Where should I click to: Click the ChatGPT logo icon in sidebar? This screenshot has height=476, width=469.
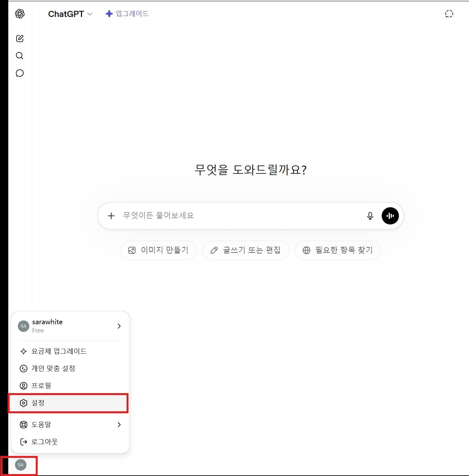(x=20, y=14)
